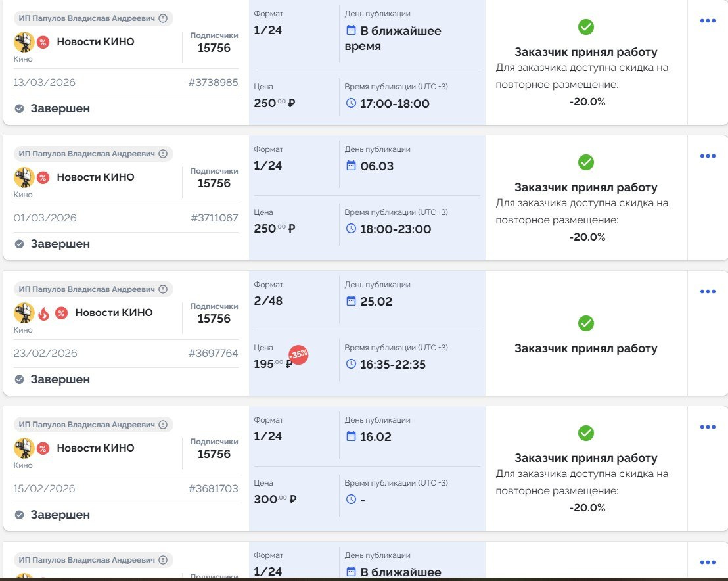Open three-dot menu for order #3681703
The width and height of the screenshot is (728, 581).
point(708,427)
